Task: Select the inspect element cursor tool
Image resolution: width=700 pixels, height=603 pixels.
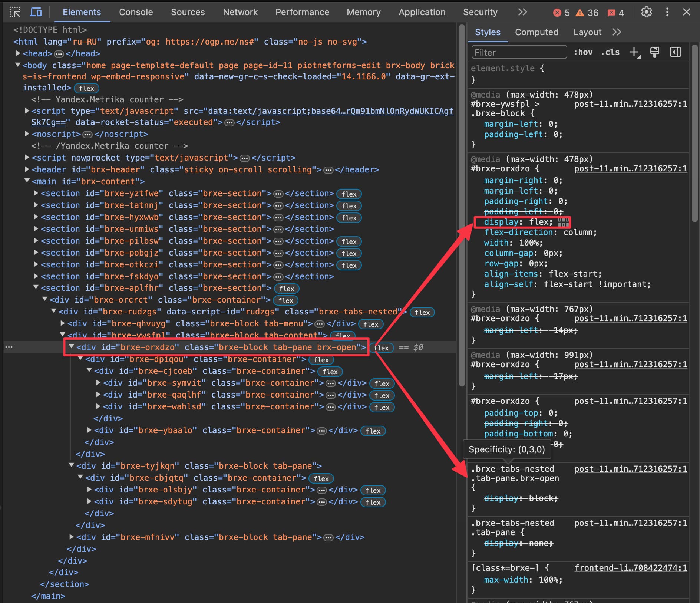Action: (x=15, y=12)
